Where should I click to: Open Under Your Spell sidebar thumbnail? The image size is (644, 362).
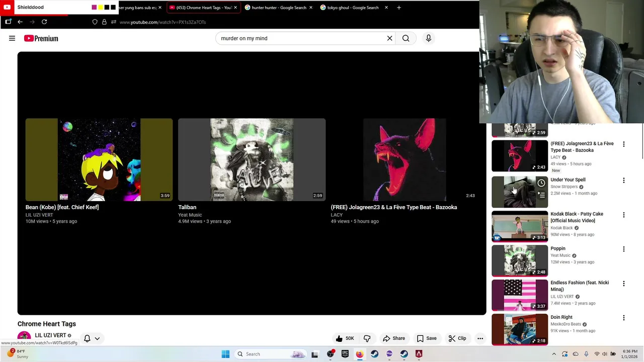[519, 192]
